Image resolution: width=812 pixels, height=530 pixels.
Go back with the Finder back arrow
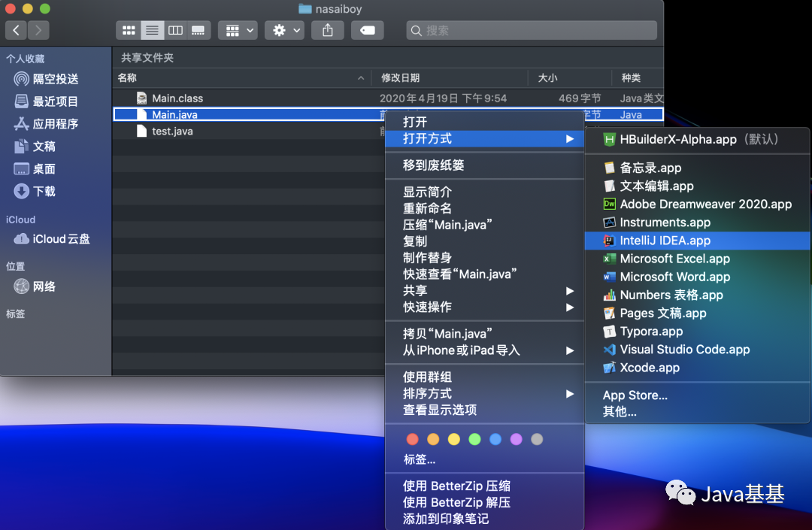tap(16, 31)
